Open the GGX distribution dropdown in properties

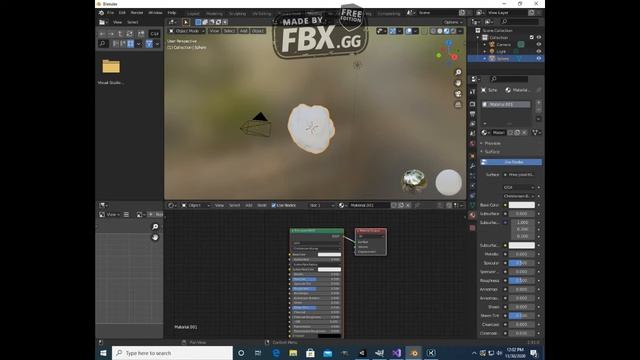point(518,187)
